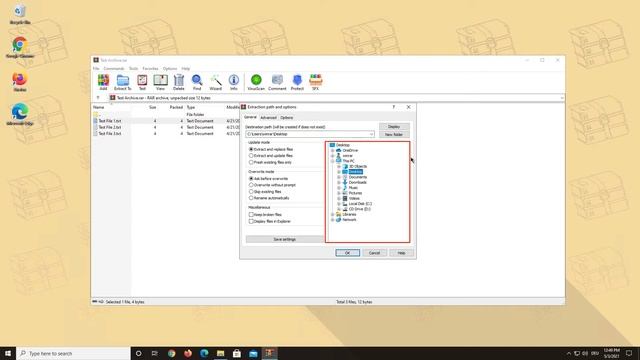The width and height of the screenshot is (640, 360).
Task: Expand the Documents tree node
Action: [x=339, y=177]
